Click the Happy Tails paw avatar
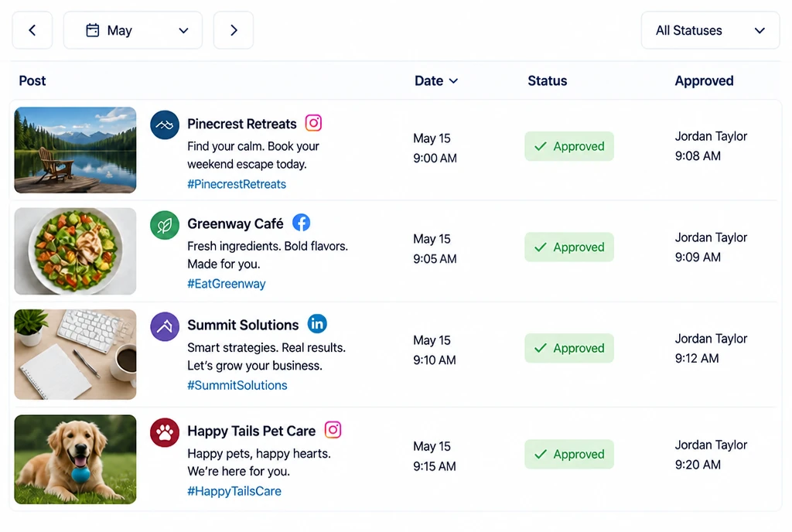Viewport: 792px width, 532px height. click(x=165, y=432)
